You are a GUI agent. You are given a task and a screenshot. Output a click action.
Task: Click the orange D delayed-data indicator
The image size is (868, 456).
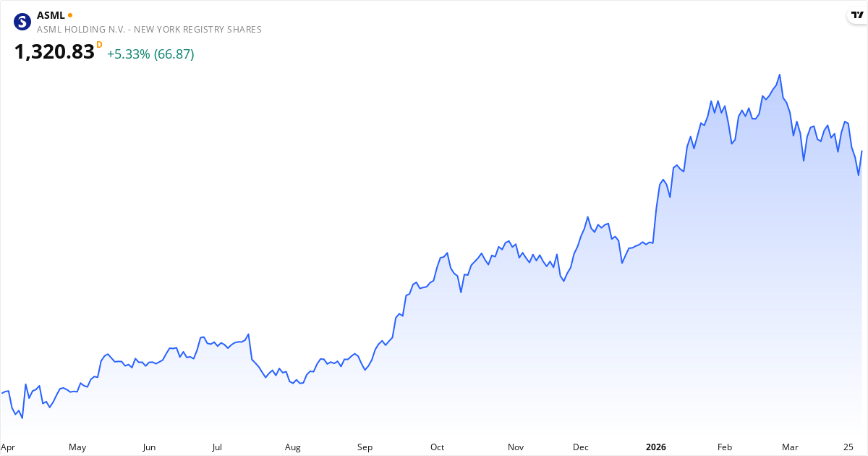99,45
